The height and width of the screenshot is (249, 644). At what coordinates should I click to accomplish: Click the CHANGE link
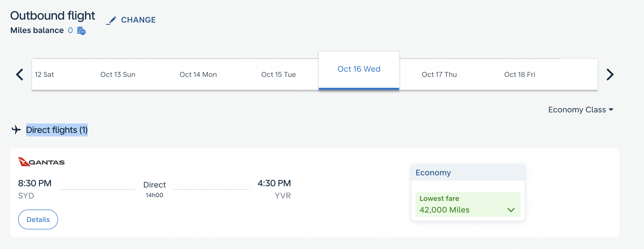138,20
